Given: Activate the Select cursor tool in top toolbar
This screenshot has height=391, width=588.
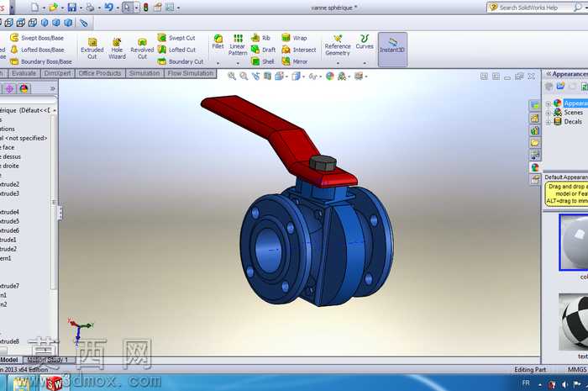Looking at the screenshot, I should (127, 7).
